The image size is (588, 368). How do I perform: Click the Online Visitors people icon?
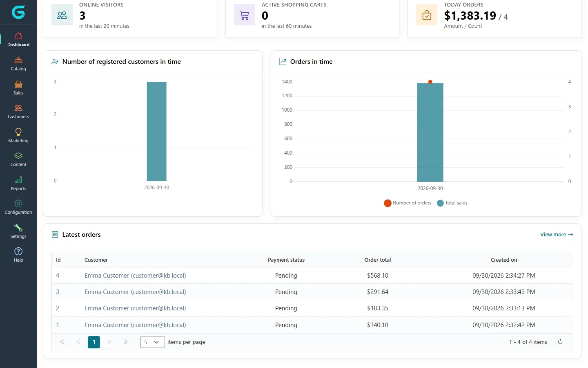[62, 15]
